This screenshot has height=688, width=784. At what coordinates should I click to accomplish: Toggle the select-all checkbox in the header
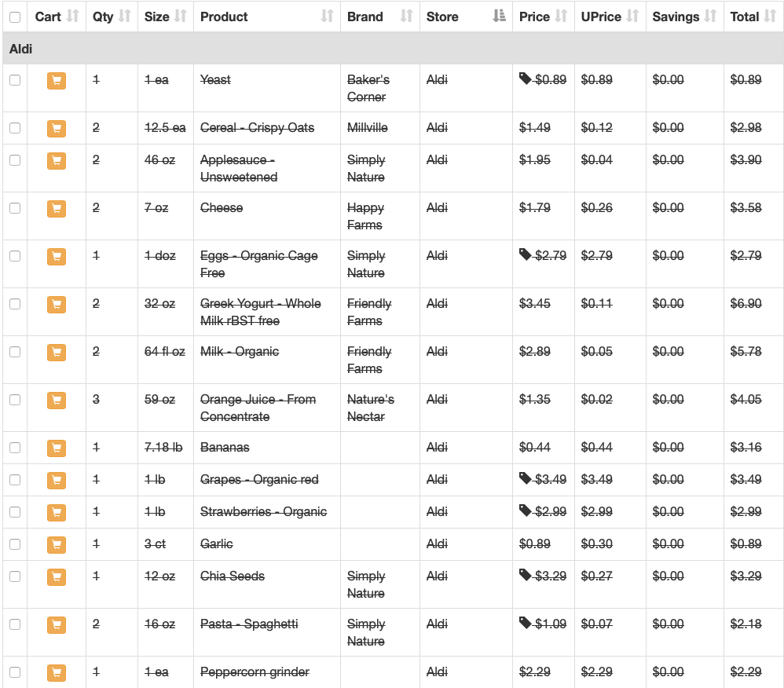click(15, 17)
